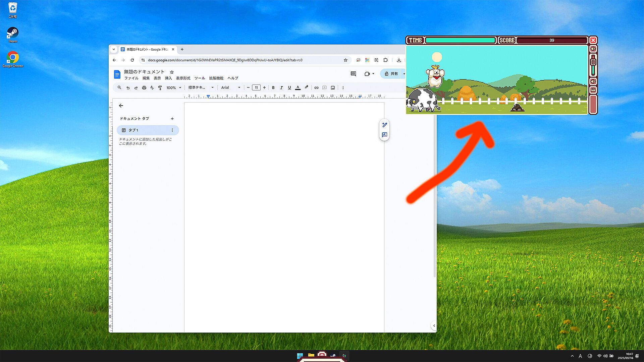Click the 共有 share button
Viewport: 644px width, 362px height.
(391, 74)
